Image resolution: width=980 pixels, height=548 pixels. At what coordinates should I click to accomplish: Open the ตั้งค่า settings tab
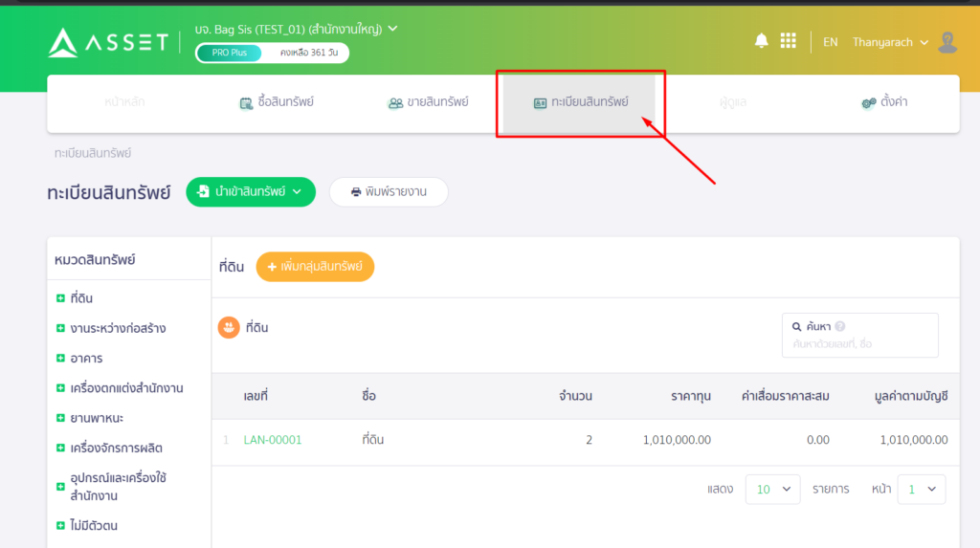[883, 102]
